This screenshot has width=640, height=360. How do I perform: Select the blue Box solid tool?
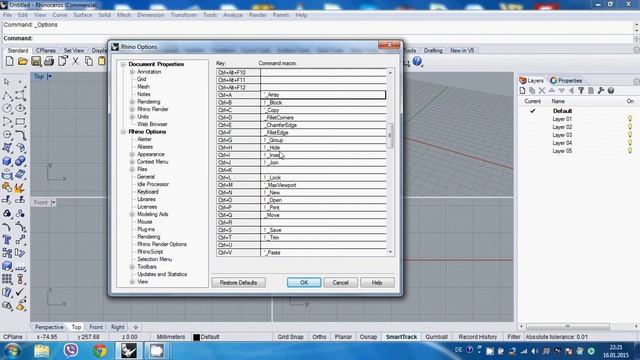(7, 161)
